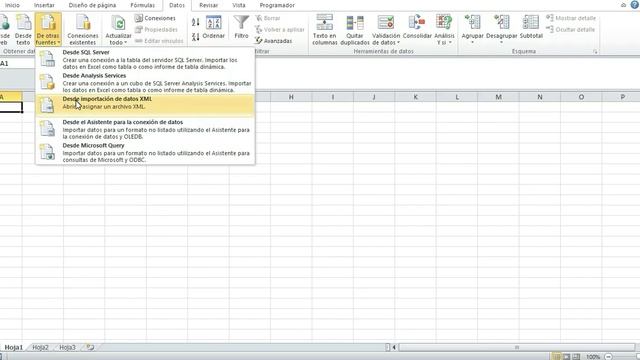
Task: Click the Propiedades button
Action: pos(156,29)
